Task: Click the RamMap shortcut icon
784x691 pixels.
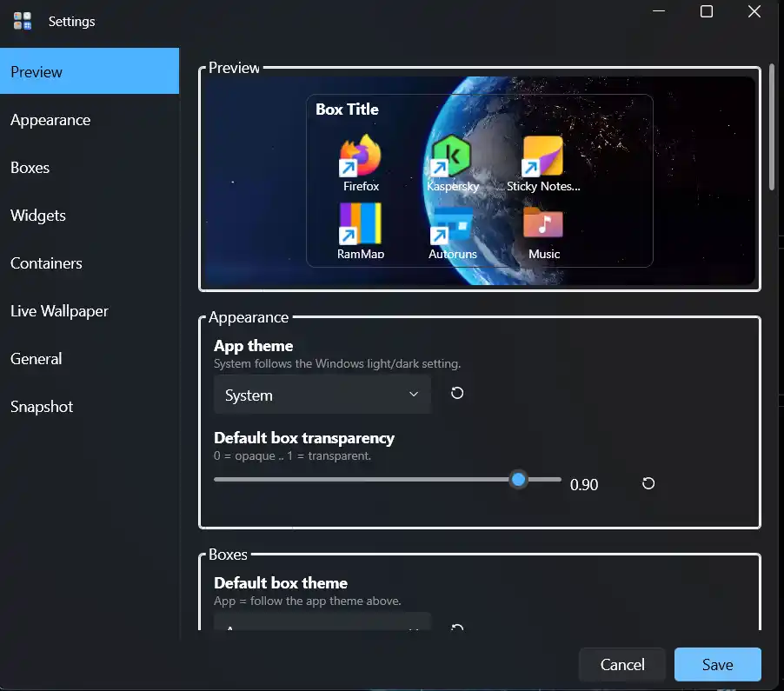Action: tap(360, 223)
